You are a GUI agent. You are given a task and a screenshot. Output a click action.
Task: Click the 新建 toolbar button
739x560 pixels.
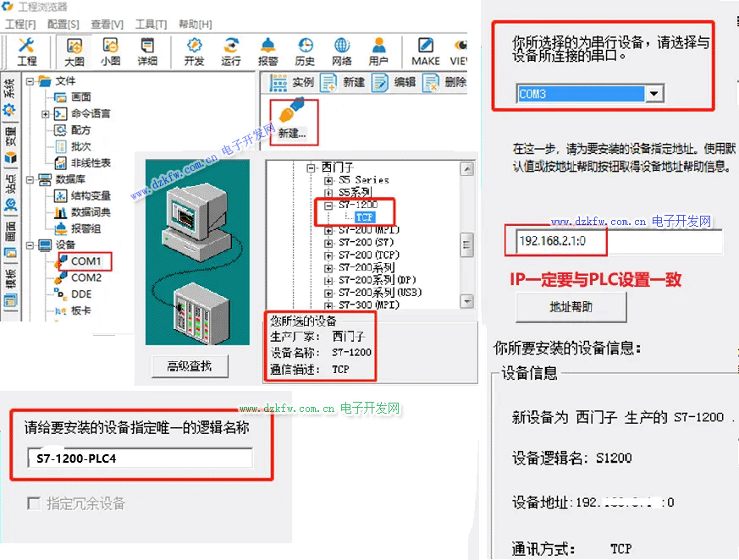point(343,82)
